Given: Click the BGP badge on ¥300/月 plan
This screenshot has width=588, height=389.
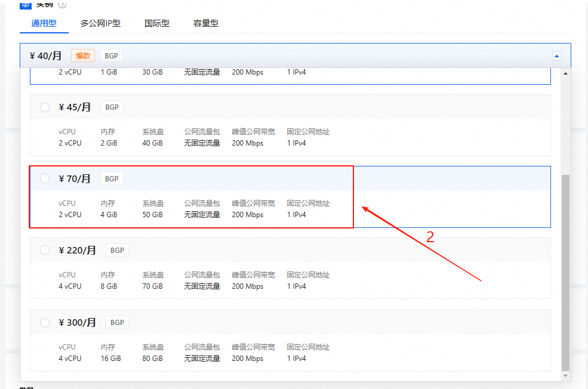Looking at the screenshot, I should coord(117,322).
